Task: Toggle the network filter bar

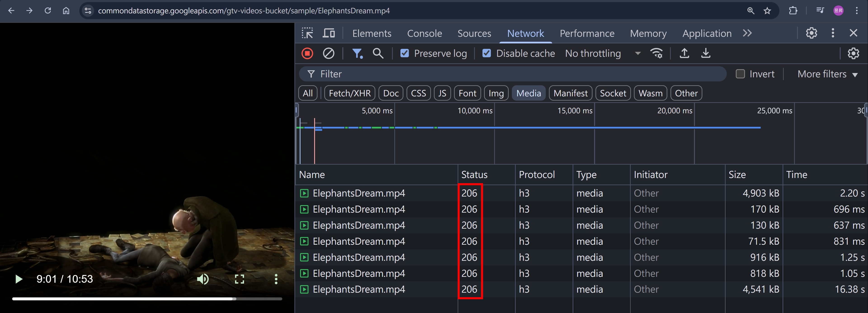Action: [x=357, y=53]
